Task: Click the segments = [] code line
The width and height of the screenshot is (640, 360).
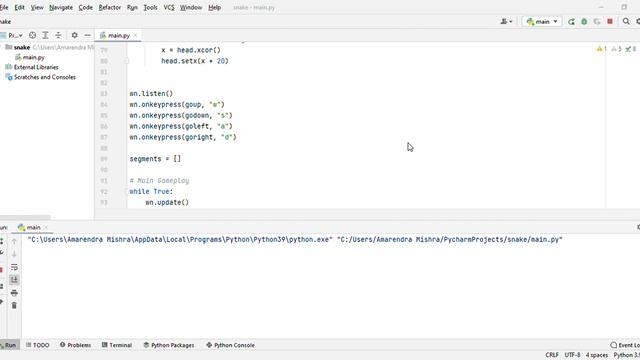Action: pyautogui.click(x=155, y=159)
